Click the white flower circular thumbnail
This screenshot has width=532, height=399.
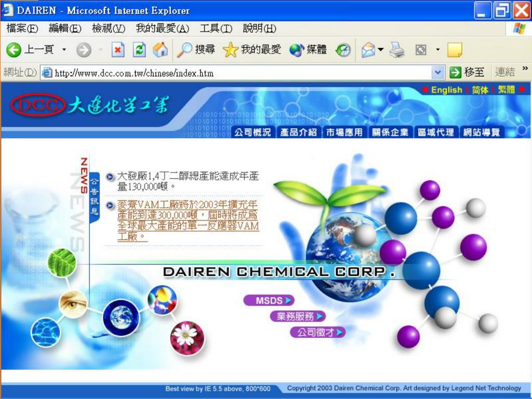[187, 338]
